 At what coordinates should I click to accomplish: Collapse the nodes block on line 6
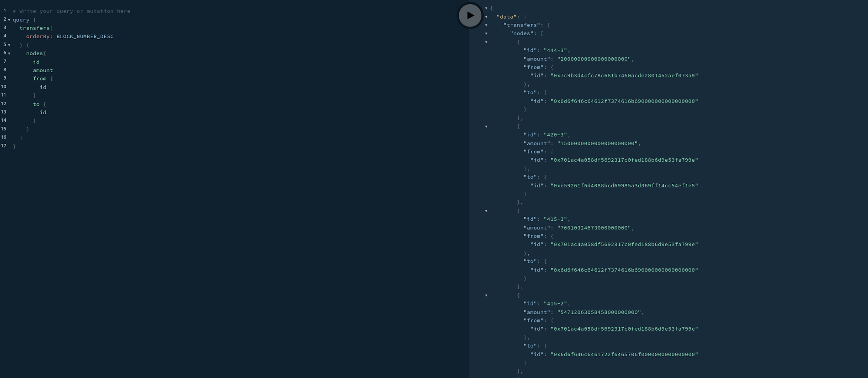pyautogui.click(x=9, y=53)
